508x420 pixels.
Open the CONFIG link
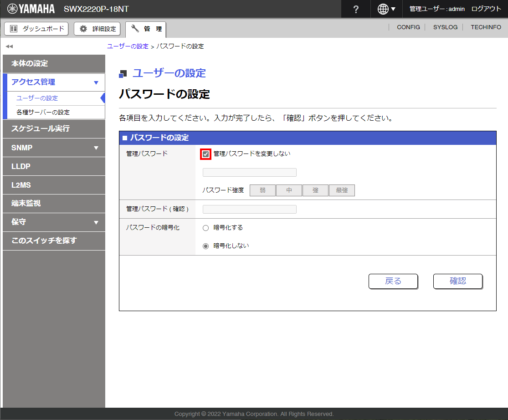(408, 27)
